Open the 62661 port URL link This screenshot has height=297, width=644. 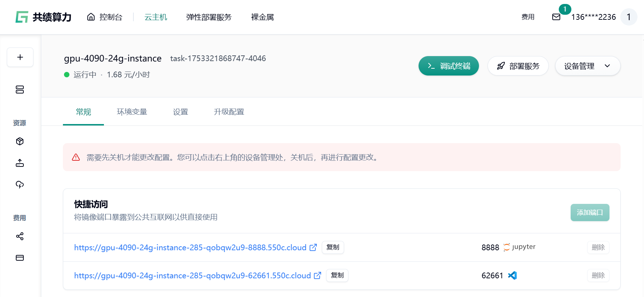[192, 275]
